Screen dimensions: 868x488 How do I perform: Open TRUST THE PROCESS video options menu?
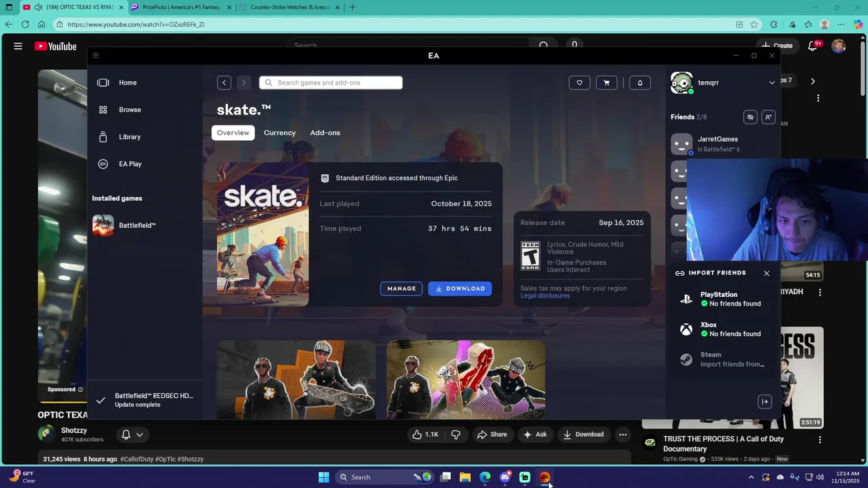(x=820, y=440)
